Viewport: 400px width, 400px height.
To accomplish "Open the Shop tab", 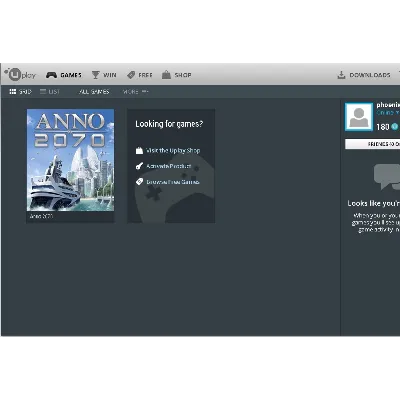I will coord(177,75).
